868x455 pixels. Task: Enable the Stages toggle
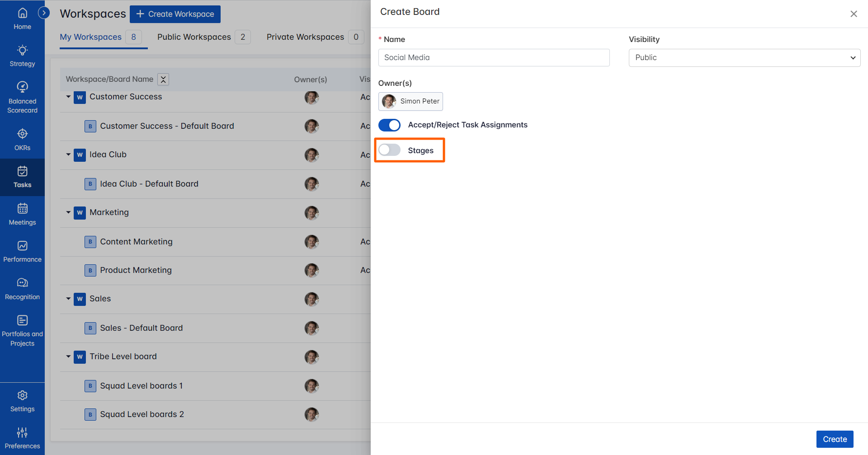389,150
